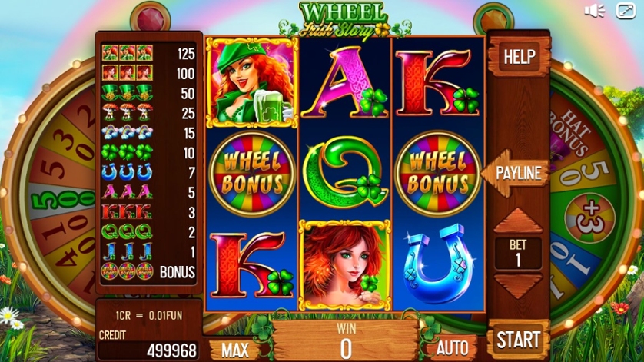Click the PAYLINE arrow sign
Image resolution: width=644 pixels, height=362 pixels.
(516, 173)
